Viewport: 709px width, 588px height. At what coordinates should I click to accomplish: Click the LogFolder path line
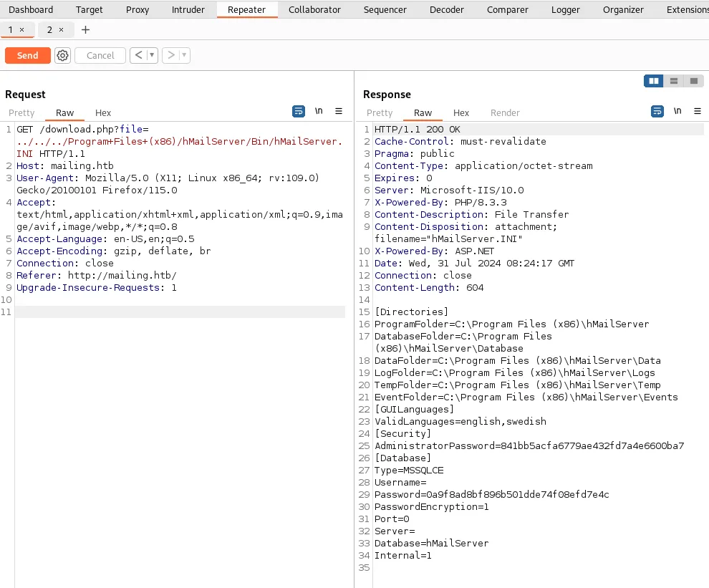[x=515, y=373]
